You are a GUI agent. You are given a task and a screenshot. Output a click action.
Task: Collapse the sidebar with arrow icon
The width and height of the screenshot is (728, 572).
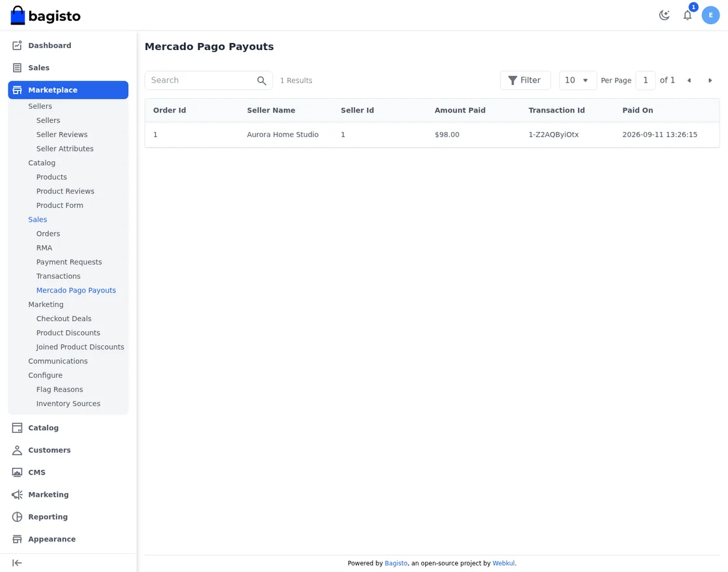pyautogui.click(x=17, y=563)
